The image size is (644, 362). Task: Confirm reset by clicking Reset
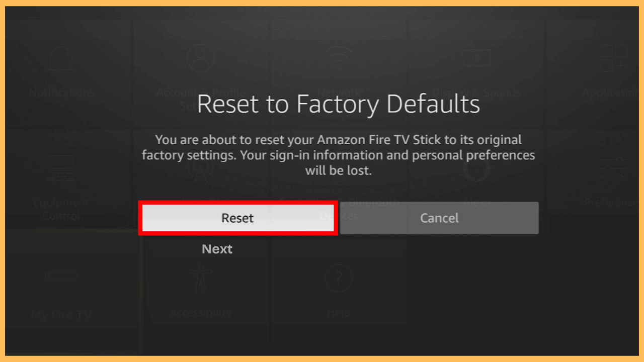tap(237, 218)
